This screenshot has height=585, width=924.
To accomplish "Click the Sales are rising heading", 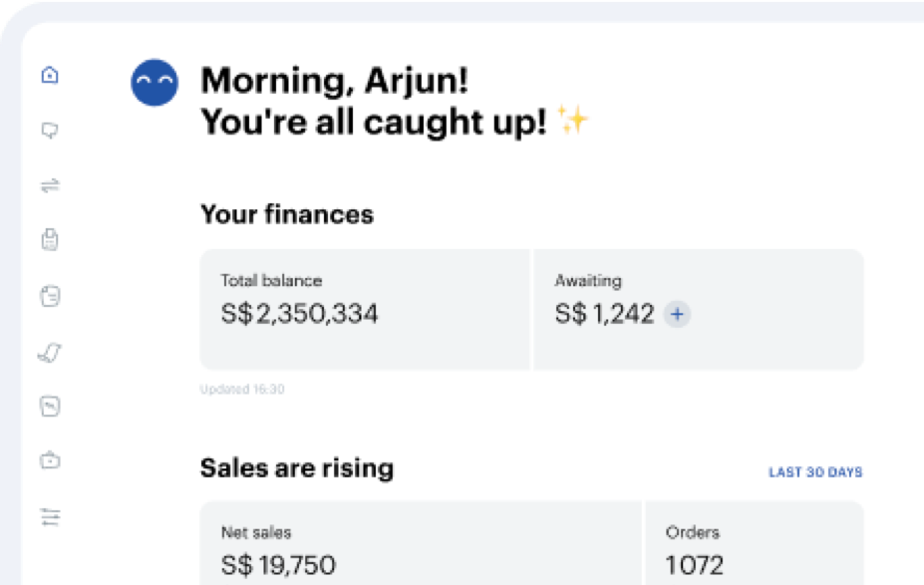I will tap(297, 468).
